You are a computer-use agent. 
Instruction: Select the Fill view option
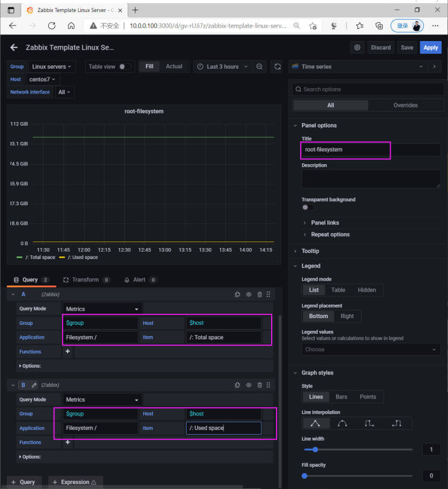click(x=150, y=66)
